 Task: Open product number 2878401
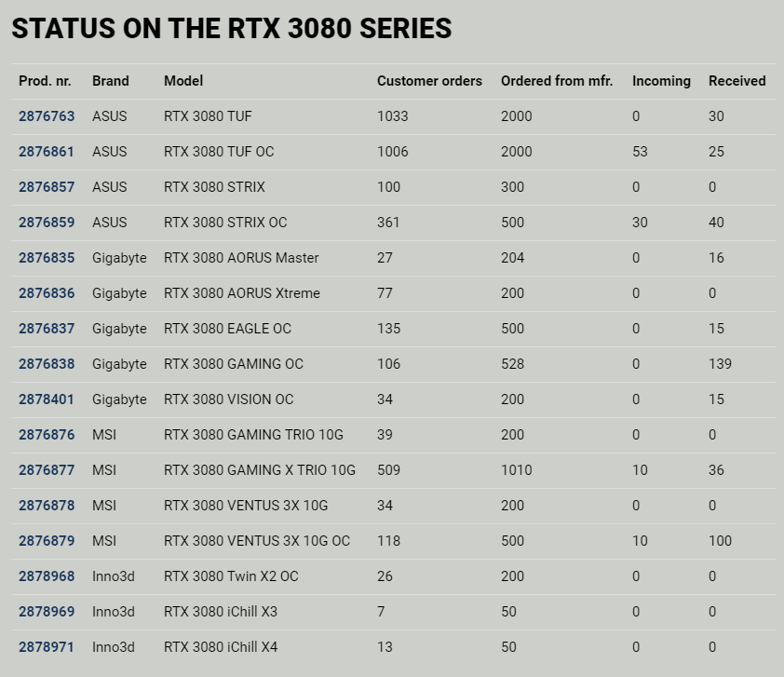pyautogui.click(x=47, y=399)
